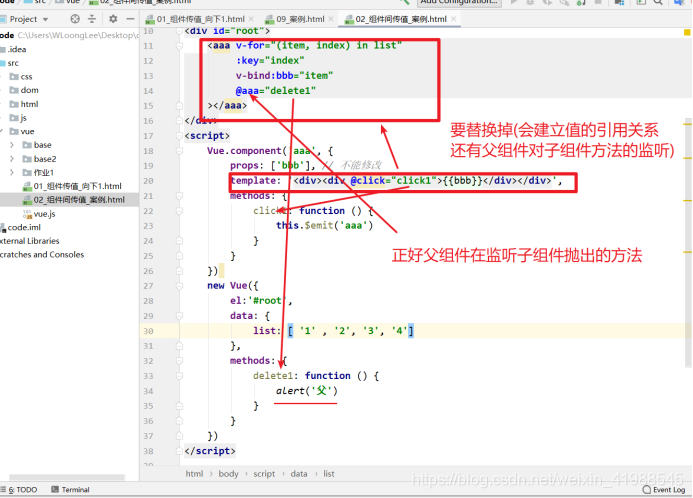The width and height of the screenshot is (693, 498).
Task: Click the Add Configuration button
Action: pyautogui.click(x=459, y=2)
